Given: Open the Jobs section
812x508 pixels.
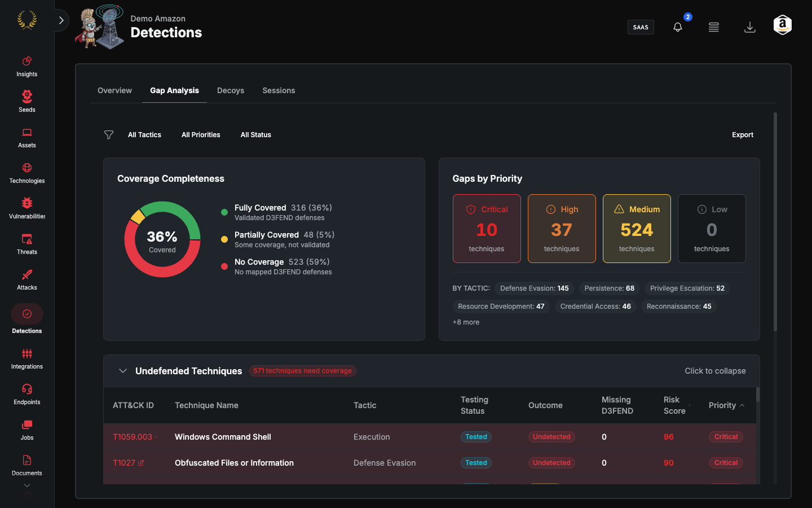Looking at the screenshot, I should (x=27, y=430).
